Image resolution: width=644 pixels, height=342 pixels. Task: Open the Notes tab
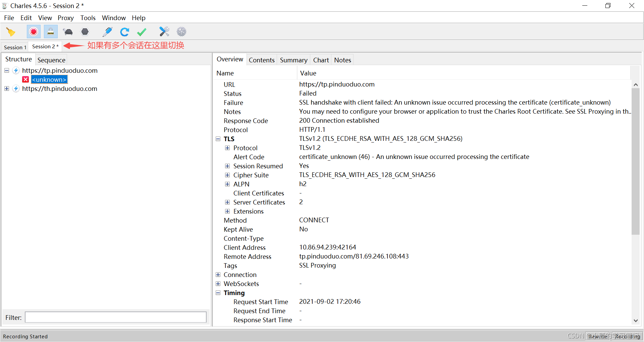click(342, 60)
